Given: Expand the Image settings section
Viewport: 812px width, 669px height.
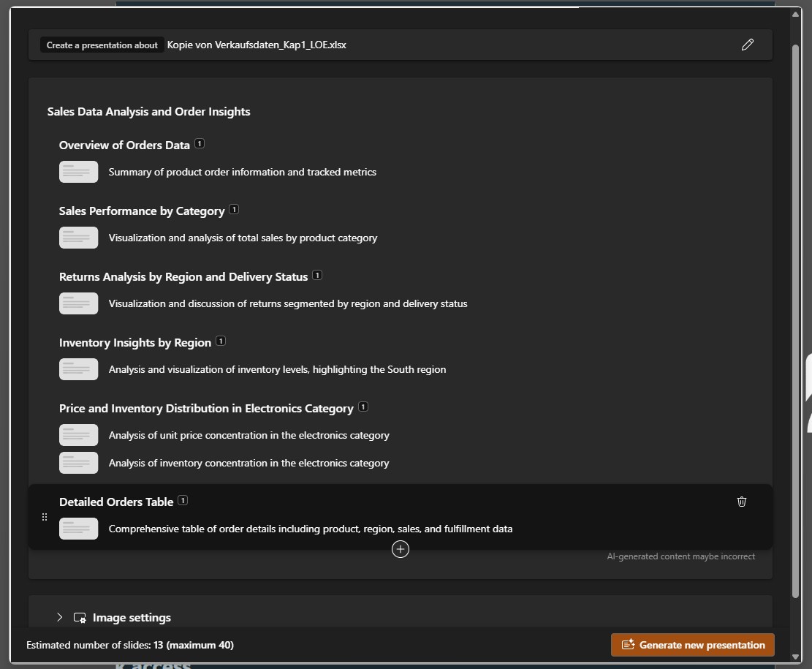Looking at the screenshot, I should click(60, 618).
